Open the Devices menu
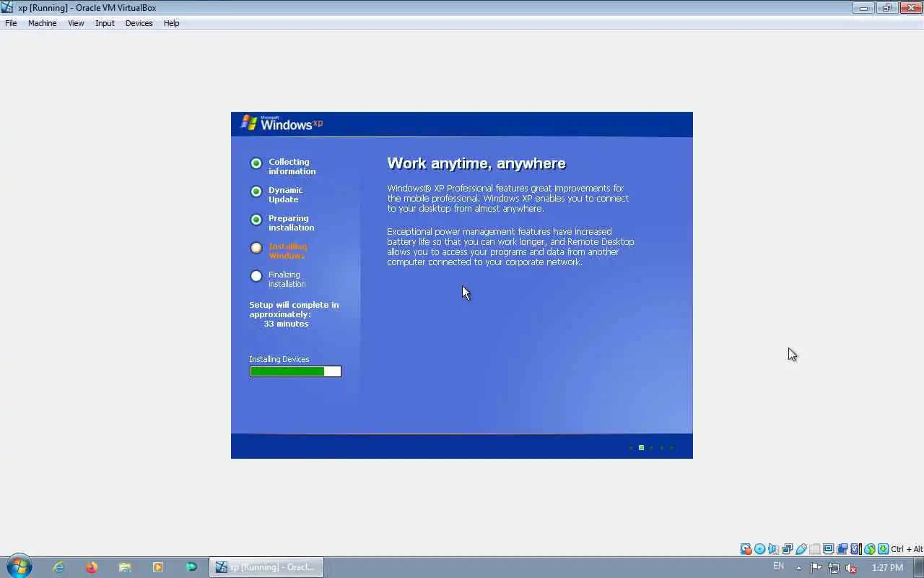924x578 pixels. tap(139, 23)
